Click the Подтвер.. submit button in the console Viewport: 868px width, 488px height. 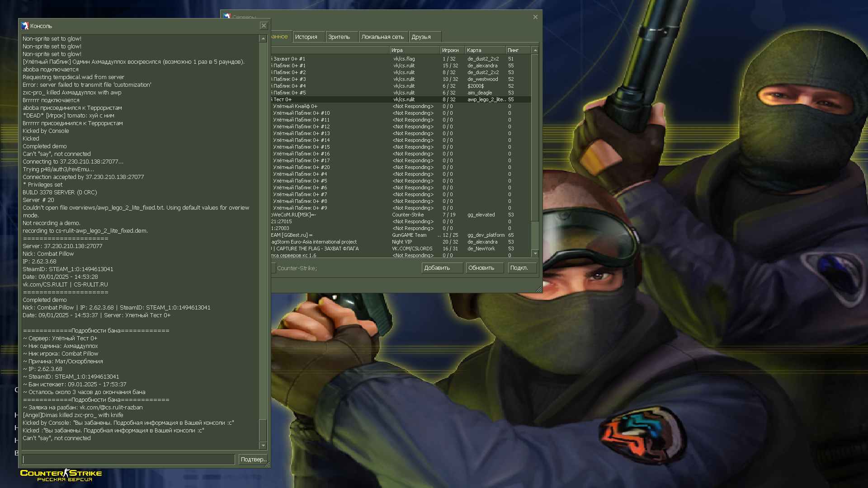pyautogui.click(x=253, y=459)
